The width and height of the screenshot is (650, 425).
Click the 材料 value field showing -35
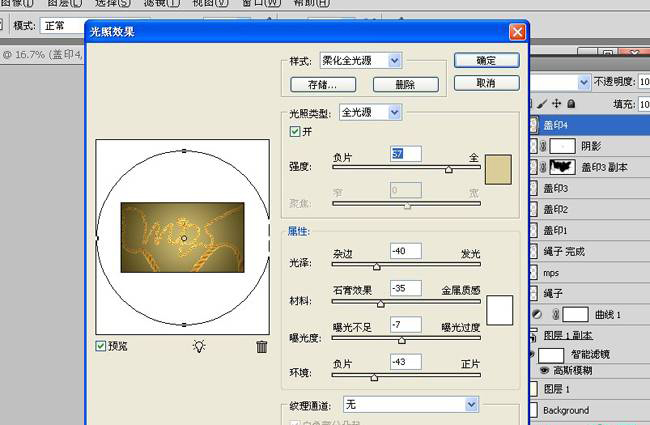[406, 288]
